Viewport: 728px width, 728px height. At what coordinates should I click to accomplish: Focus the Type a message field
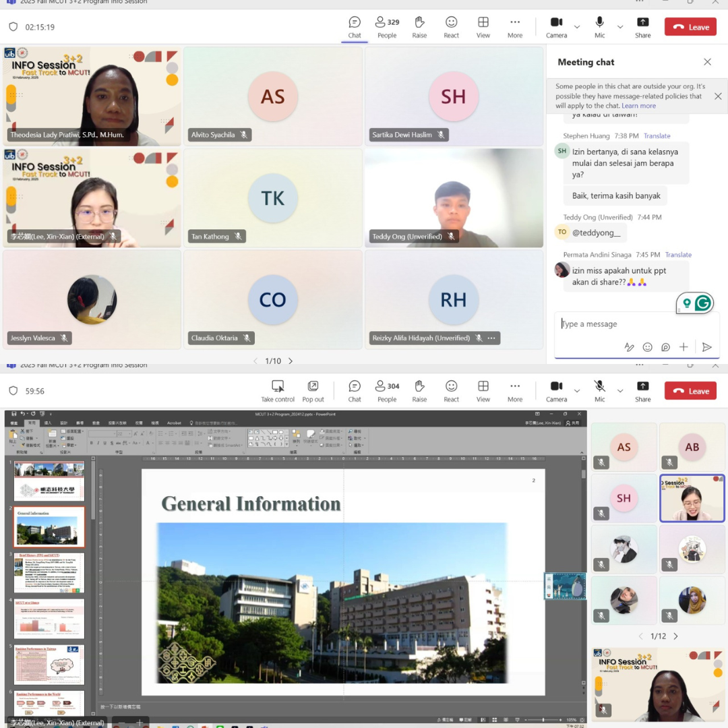[x=636, y=324]
